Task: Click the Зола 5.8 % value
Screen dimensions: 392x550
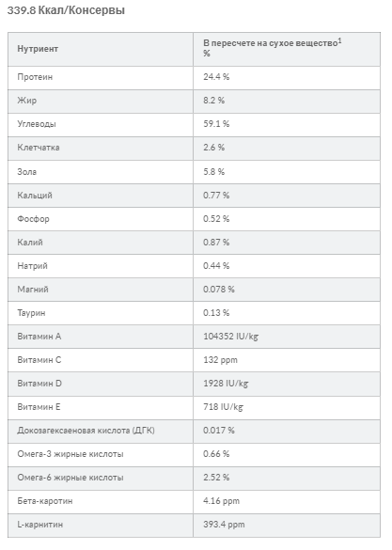Action: click(x=214, y=171)
